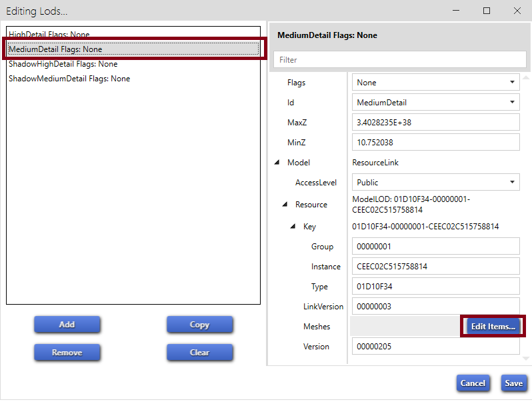Click the property grid scroll-down arrow
Image resolution: width=532 pixels, height=402 pixels.
point(526,358)
